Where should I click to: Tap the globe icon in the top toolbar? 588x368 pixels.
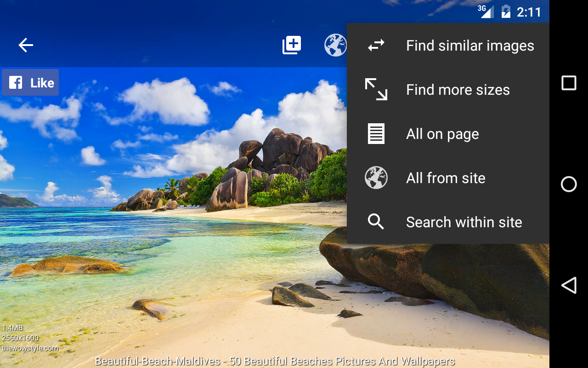pos(335,45)
